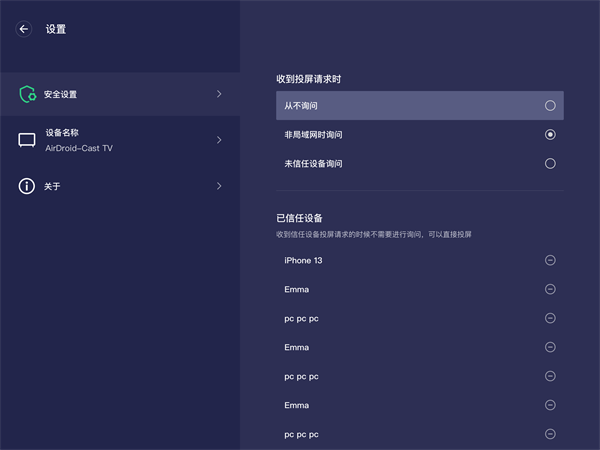Open the 关于 menu entry
The height and width of the screenshot is (450, 600).
click(53, 186)
